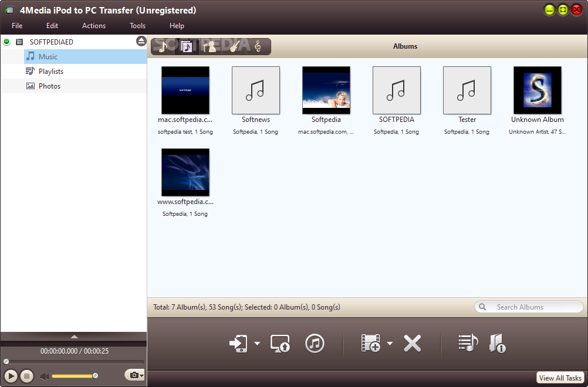Start playback with the Play button
Screen dimensions: 588x387
[11, 376]
